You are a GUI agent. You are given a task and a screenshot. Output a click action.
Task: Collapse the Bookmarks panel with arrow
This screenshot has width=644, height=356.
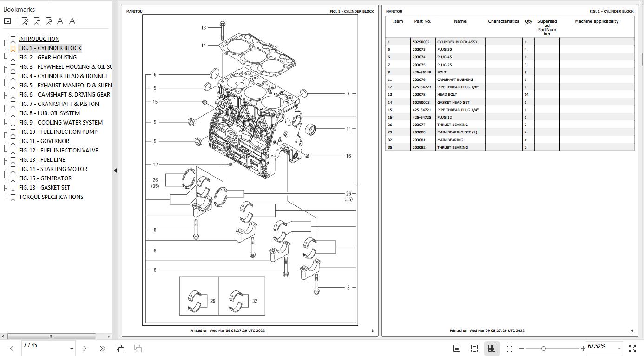click(x=115, y=171)
